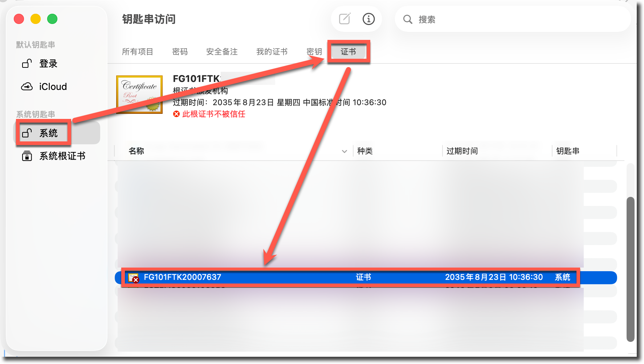Click the magnifying glass search icon
Screen dimensions: 644x364
click(x=408, y=20)
